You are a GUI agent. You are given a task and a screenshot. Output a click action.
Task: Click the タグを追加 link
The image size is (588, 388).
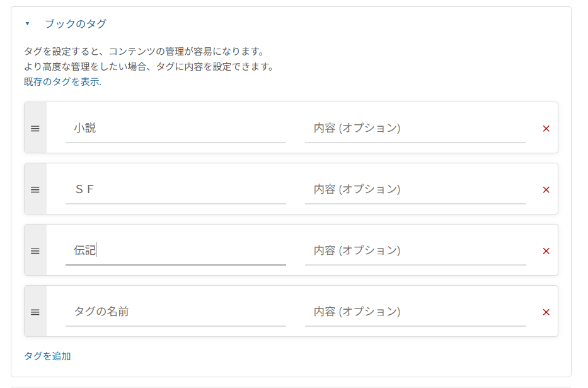(47, 356)
